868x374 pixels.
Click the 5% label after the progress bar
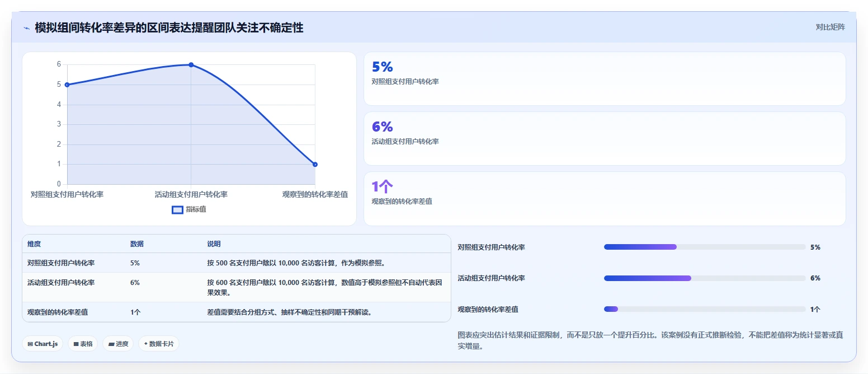pos(815,247)
